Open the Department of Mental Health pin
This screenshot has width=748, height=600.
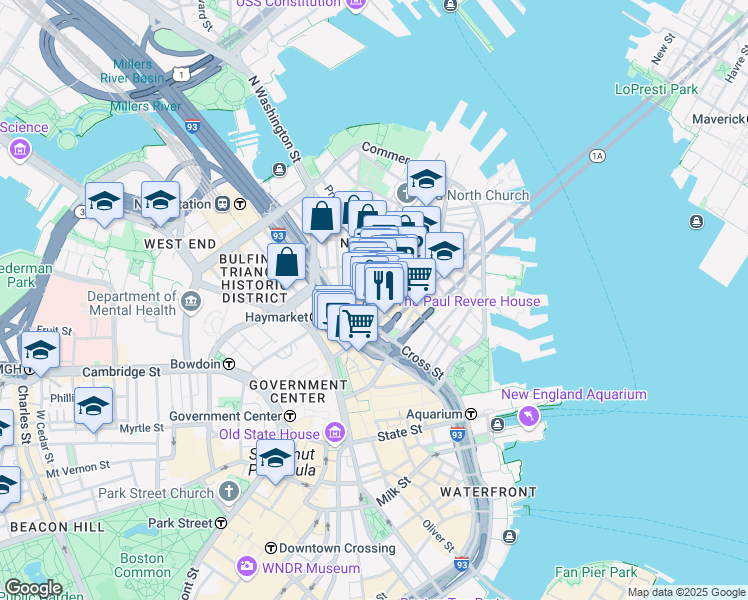[191, 301]
